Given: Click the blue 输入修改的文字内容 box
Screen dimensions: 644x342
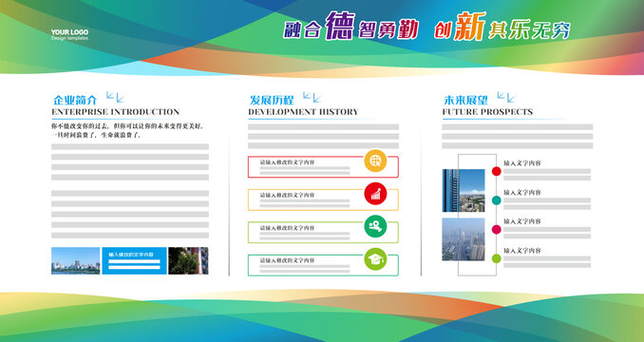Looking at the screenshot, I should pos(134,260).
